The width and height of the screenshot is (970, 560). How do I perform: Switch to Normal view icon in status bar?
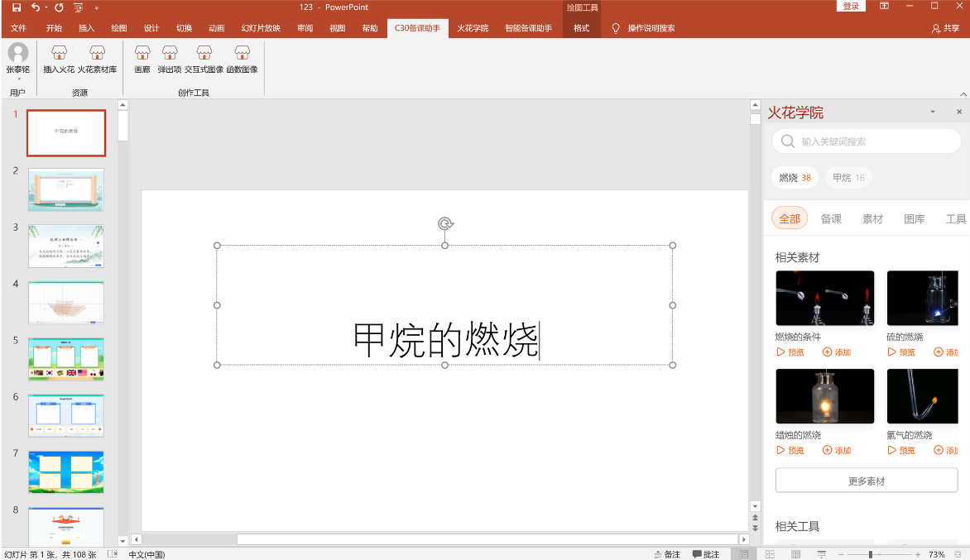point(743,554)
